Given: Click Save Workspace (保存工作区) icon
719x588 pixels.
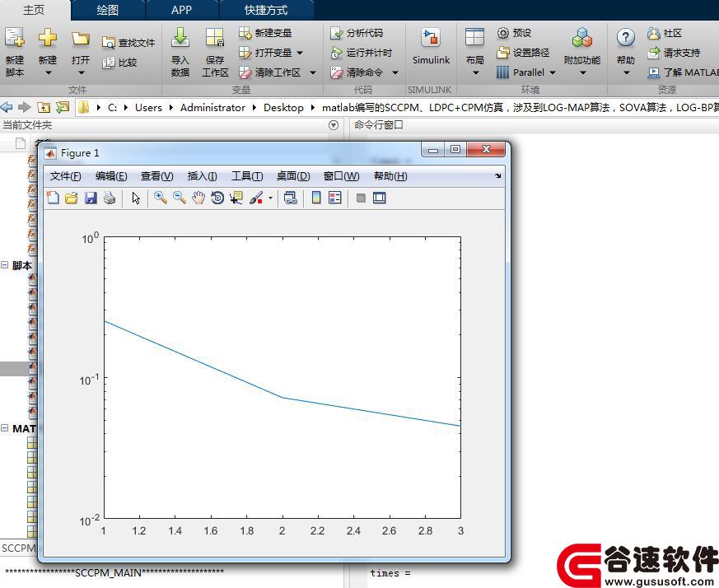Looking at the screenshot, I should point(215,38).
